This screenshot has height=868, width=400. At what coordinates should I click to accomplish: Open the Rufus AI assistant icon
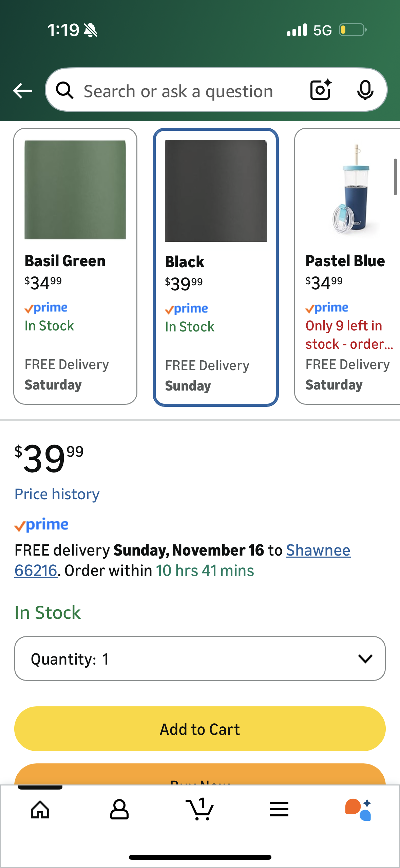click(358, 810)
